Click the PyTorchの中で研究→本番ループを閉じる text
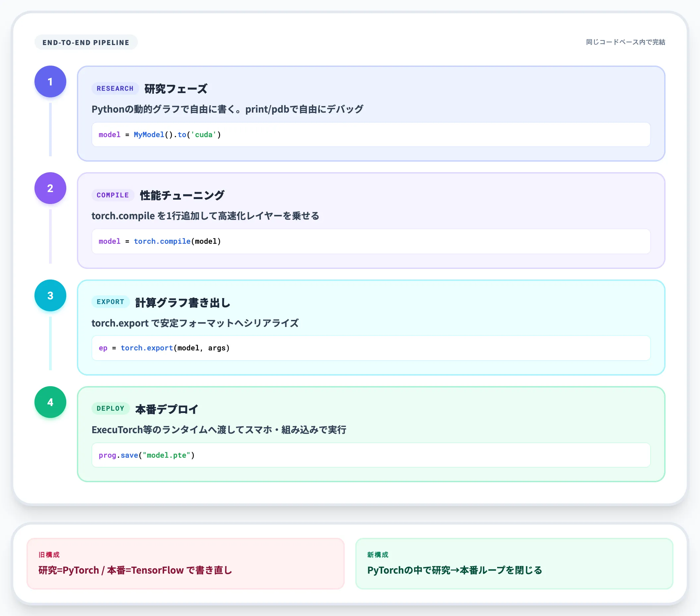Screen dimensions: 700x616 click(454, 570)
